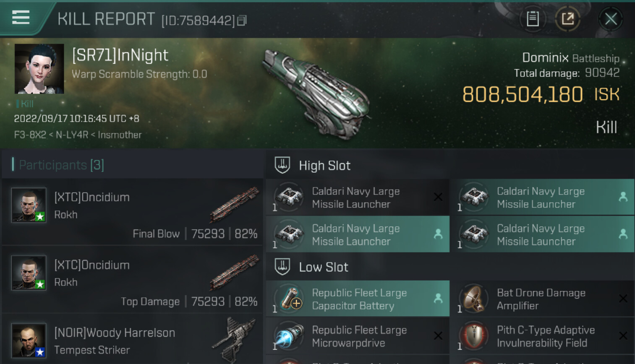Select the Low Slot section header
Viewport: 635px width, 364px height.
(323, 267)
